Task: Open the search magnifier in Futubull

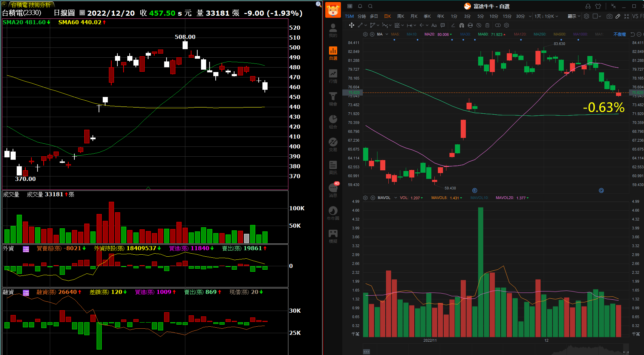Action: pos(370,6)
